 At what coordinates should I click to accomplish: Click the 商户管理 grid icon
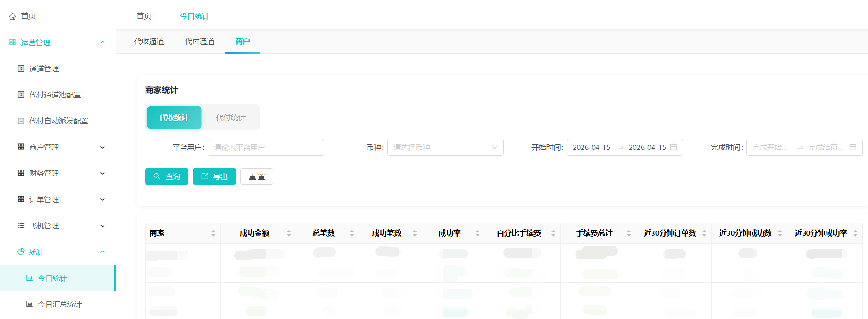click(x=21, y=147)
